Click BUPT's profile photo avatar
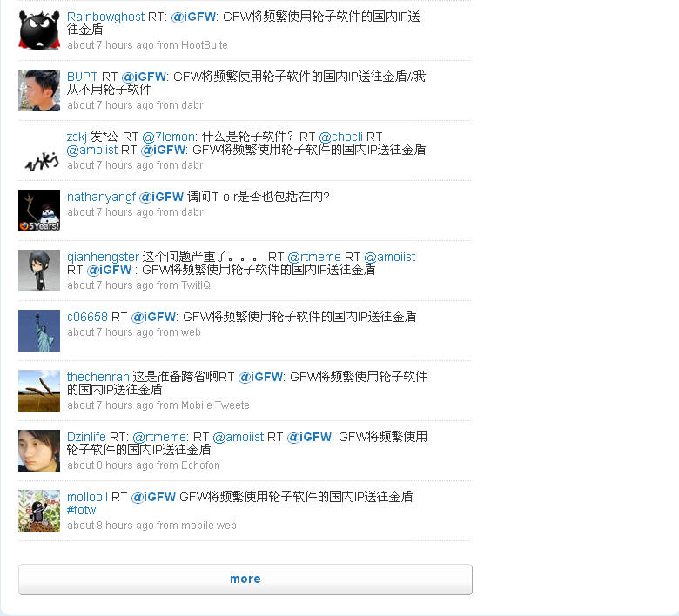Screen dimensions: 679x616 [39, 90]
